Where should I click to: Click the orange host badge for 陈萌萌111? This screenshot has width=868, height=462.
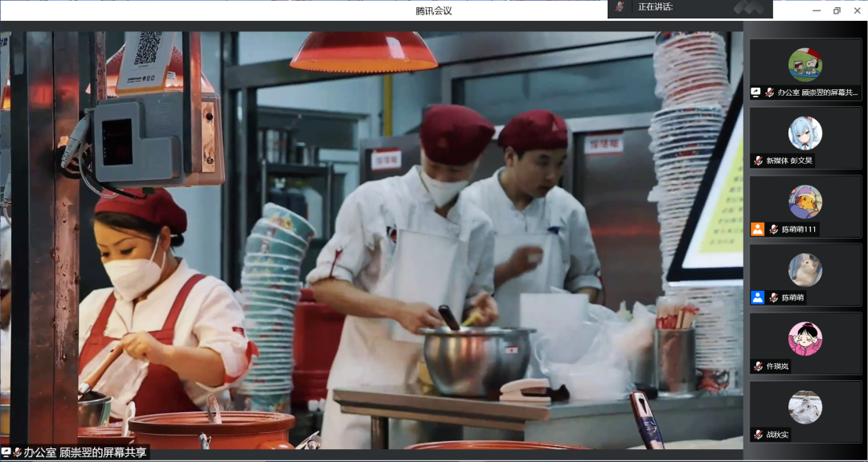click(757, 229)
